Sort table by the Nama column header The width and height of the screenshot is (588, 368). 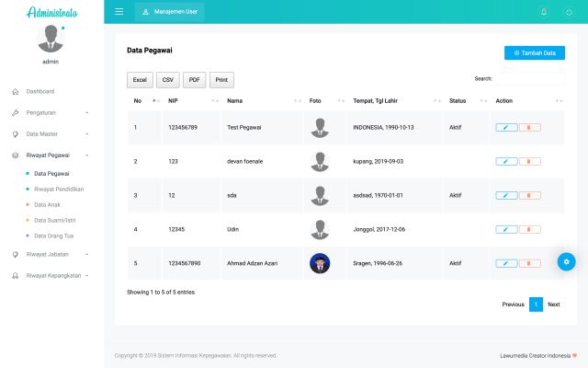click(235, 100)
